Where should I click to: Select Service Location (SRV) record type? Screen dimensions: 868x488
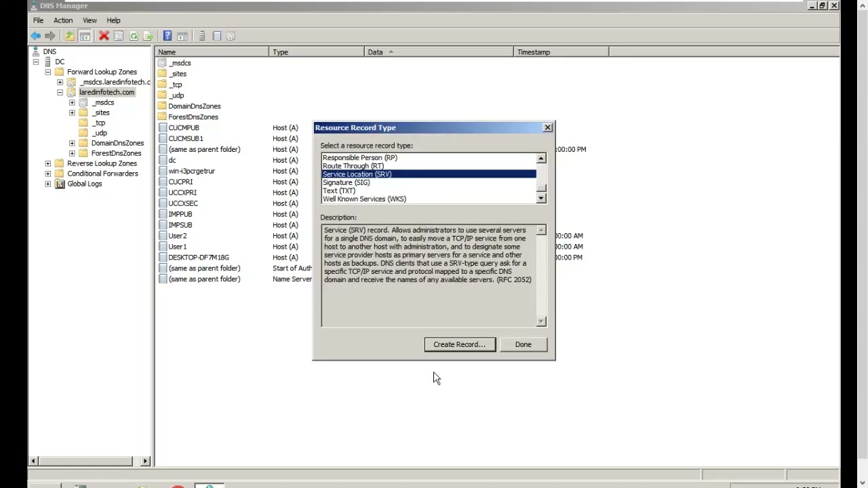click(429, 174)
